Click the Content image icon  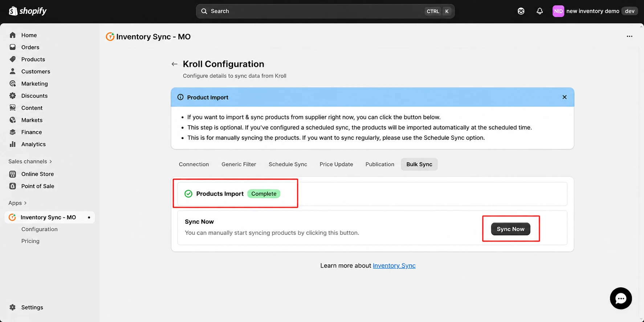point(13,108)
